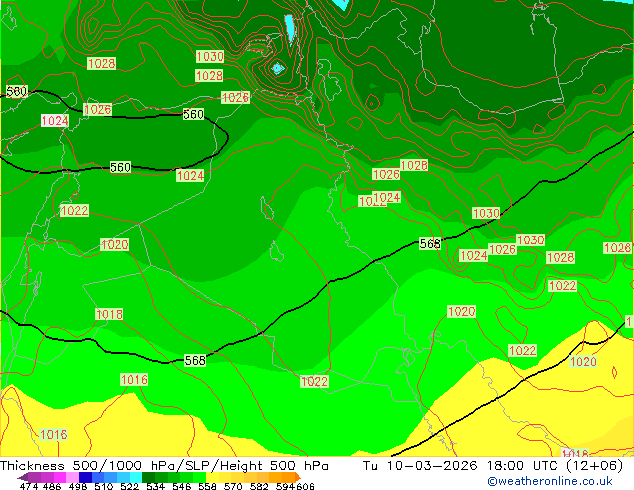Click the chart title 'Thickness 500/1000 hPa/SLP/Height 500 hPa'

tap(164, 466)
